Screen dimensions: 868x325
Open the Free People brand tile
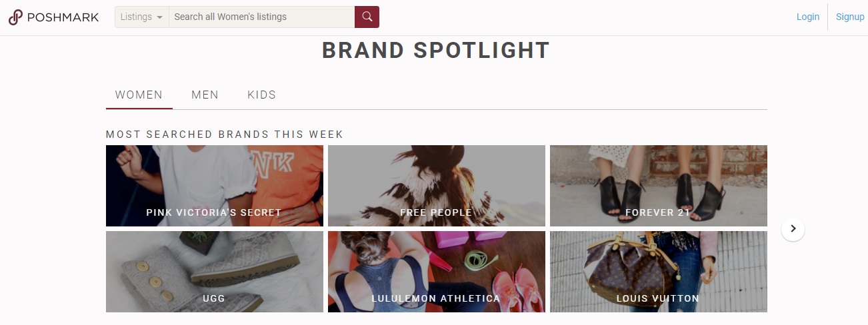point(437,186)
